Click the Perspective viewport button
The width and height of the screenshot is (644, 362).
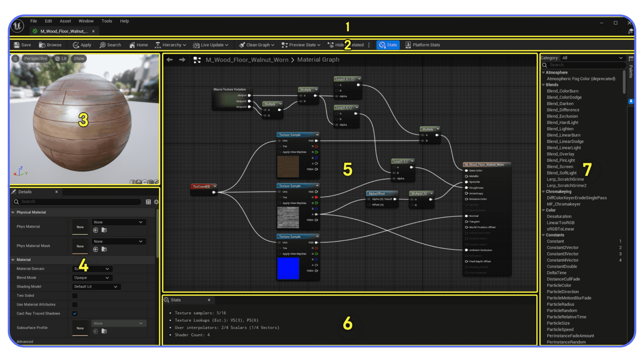[36, 59]
